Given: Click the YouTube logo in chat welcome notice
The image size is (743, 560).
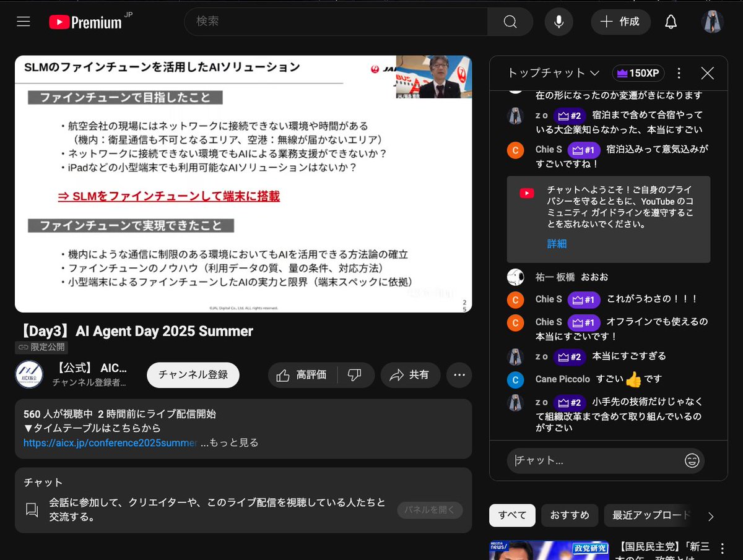Looking at the screenshot, I should (x=527, y=194).
